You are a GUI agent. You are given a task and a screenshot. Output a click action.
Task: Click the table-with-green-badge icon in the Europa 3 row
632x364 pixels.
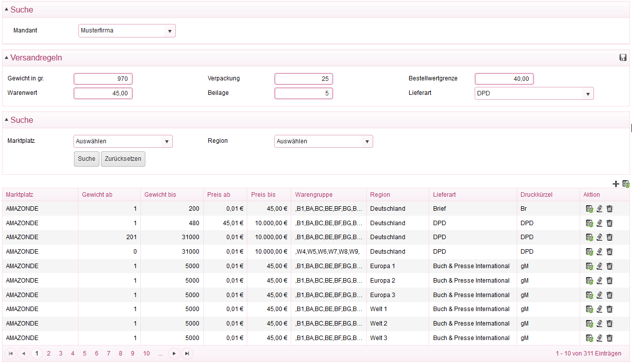pyautogui.click(x=590, y=295)
